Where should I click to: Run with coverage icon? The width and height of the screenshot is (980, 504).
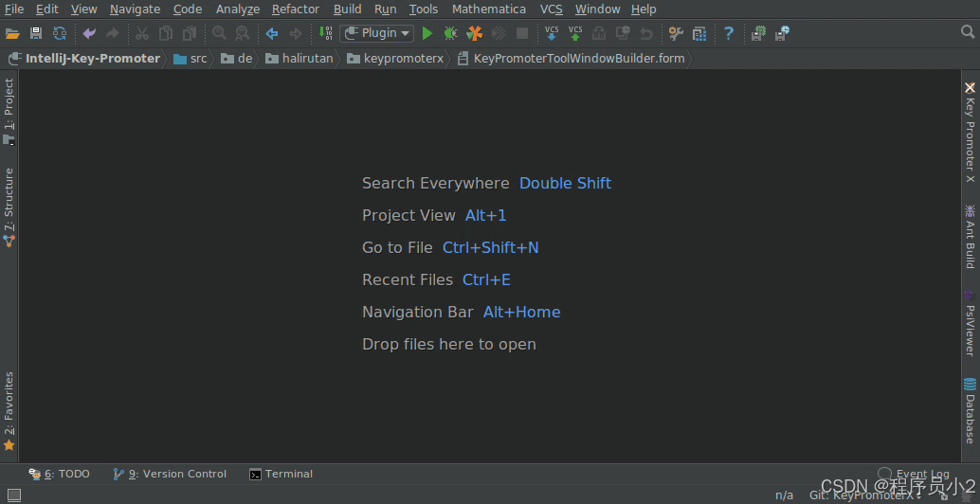click(x=475, y=33)
